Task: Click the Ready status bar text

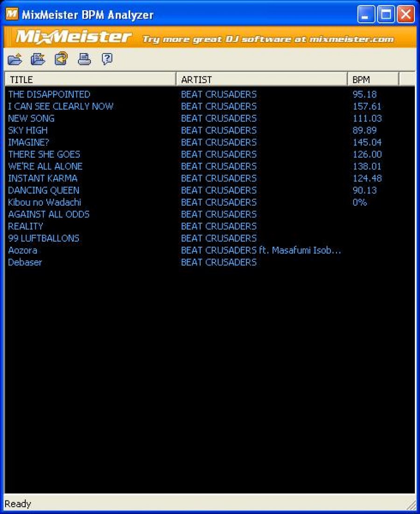Action: point(18,504)
